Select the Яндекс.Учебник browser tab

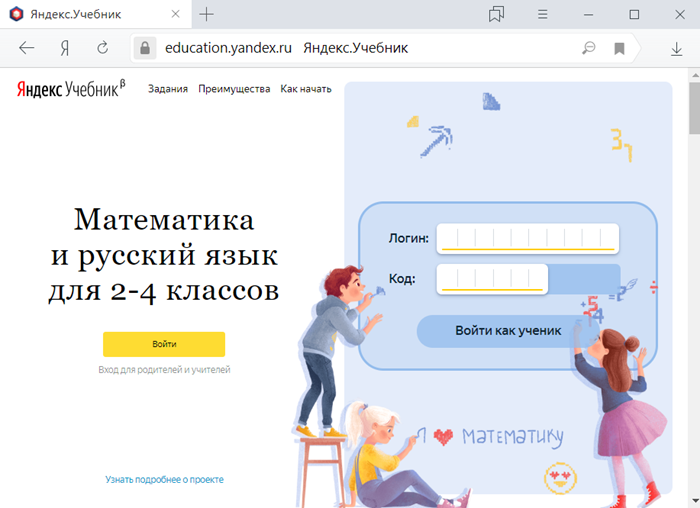(x=96, y=14)
